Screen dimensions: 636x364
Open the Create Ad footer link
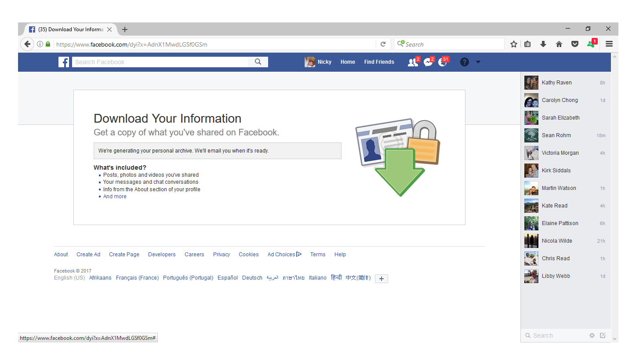coord(88,255)
